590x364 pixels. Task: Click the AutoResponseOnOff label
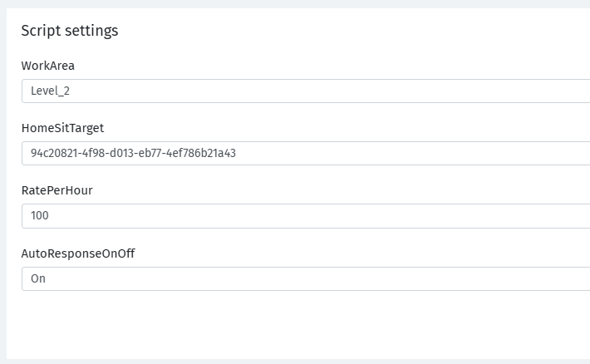pyautogui.click(x=78, y=253)
